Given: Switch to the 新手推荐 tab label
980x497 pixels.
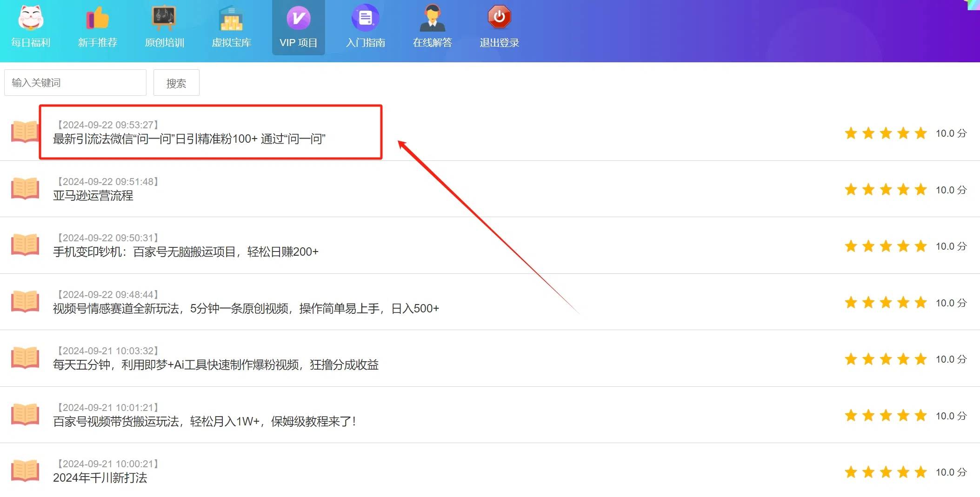Looking at the screenshot, I should (98, 43).
